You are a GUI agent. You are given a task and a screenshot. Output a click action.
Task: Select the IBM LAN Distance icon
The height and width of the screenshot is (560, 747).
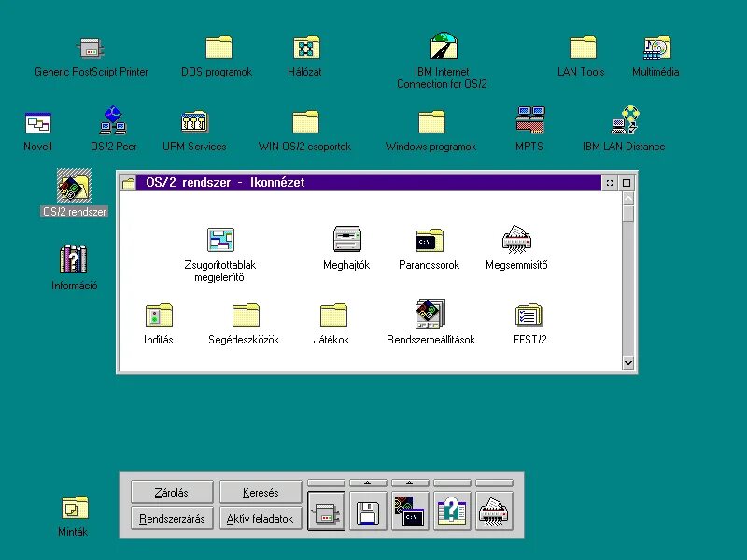pos(625,120)
